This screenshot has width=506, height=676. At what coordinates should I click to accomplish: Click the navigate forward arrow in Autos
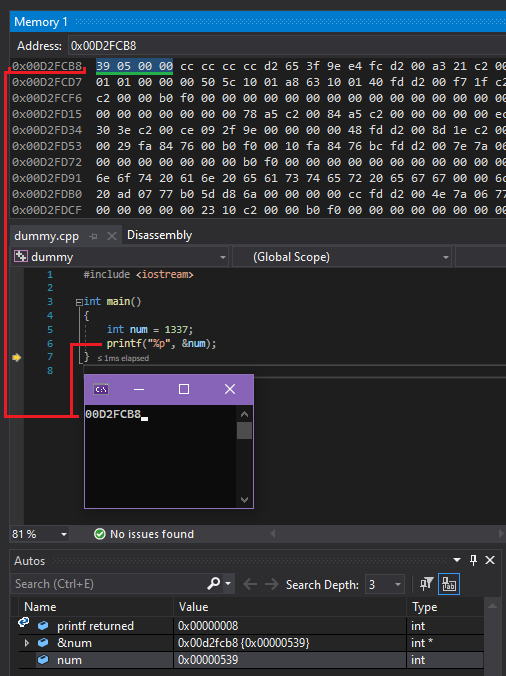[x=272, y=584]
